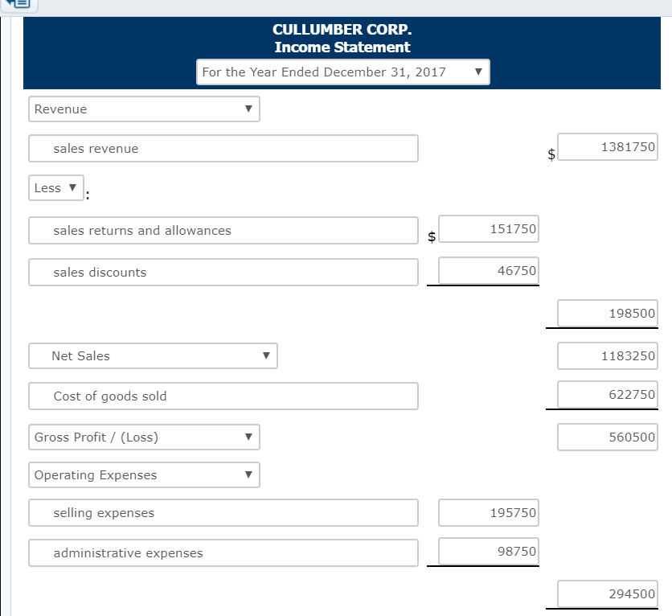This screenshot has width=672, height=616.
Task: Open the Operating Expenses dropdown
Action: coord(144,475)
